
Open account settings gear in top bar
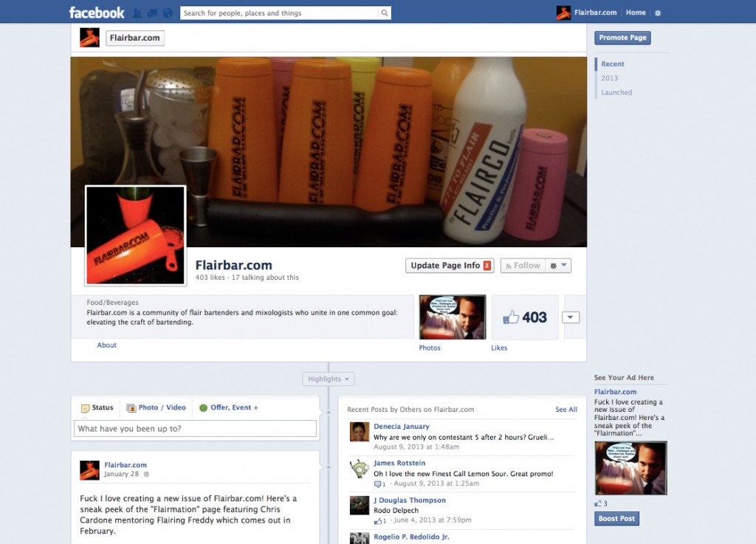click(658, 13)
